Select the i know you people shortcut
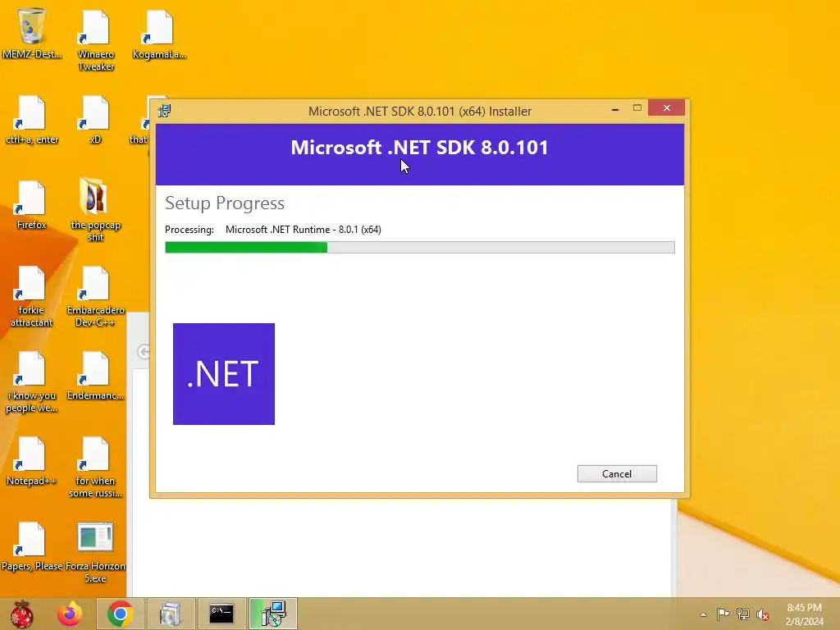The width and height of the screenshot is (840, 630). [32, 382]
